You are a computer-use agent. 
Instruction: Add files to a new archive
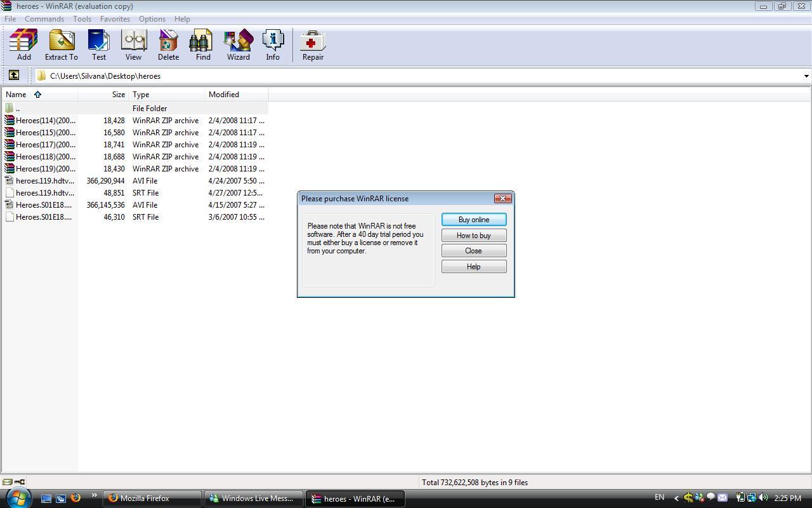point(23,44)
